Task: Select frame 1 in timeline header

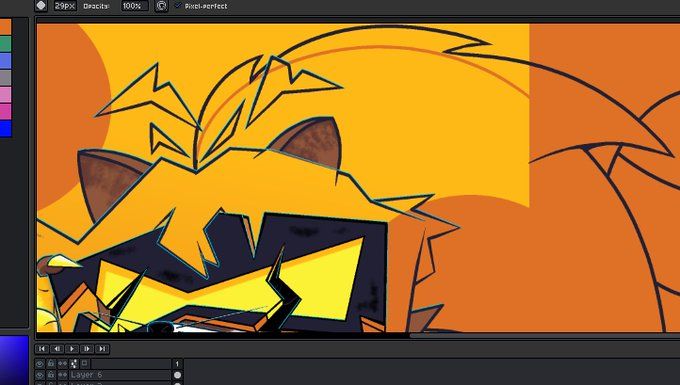Action: click(x=177, y=364)
